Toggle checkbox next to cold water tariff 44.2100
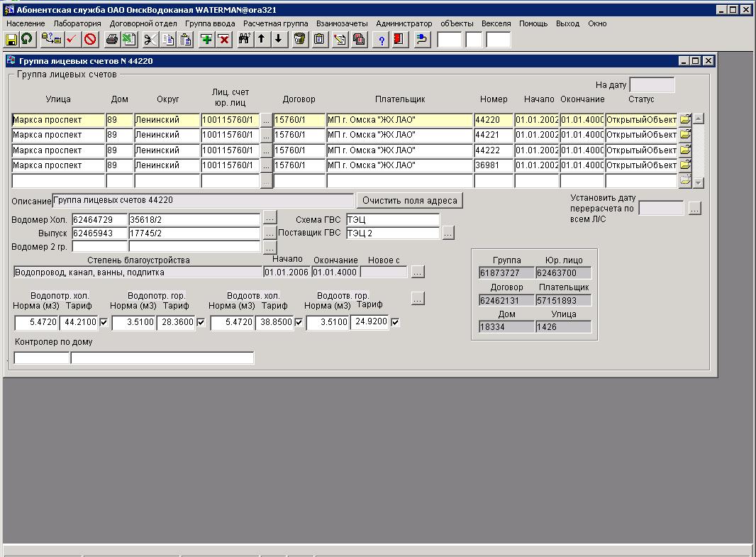The width and height of the screenshot is (756, 557). [104, 323]
